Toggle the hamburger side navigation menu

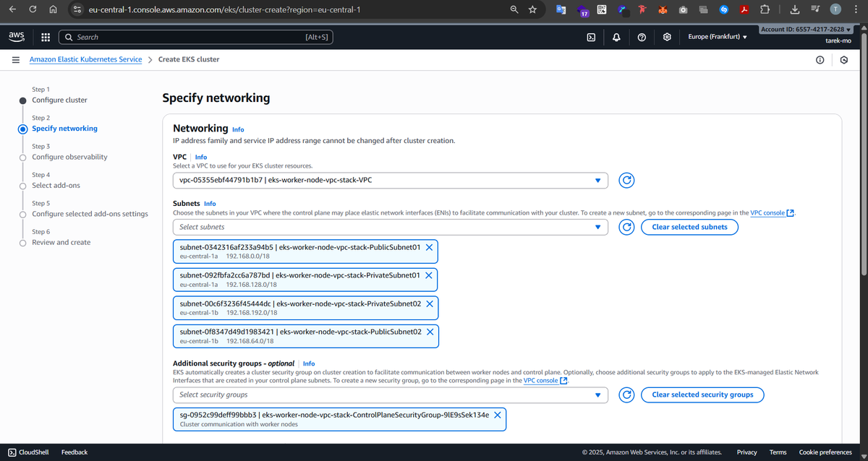15,60
